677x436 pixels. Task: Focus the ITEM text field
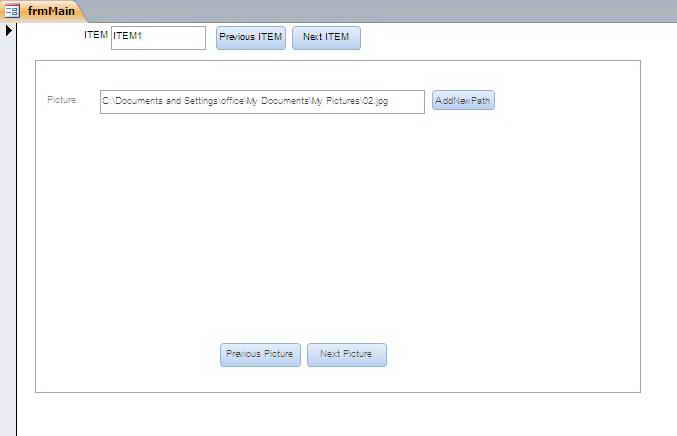pos(158,38)
